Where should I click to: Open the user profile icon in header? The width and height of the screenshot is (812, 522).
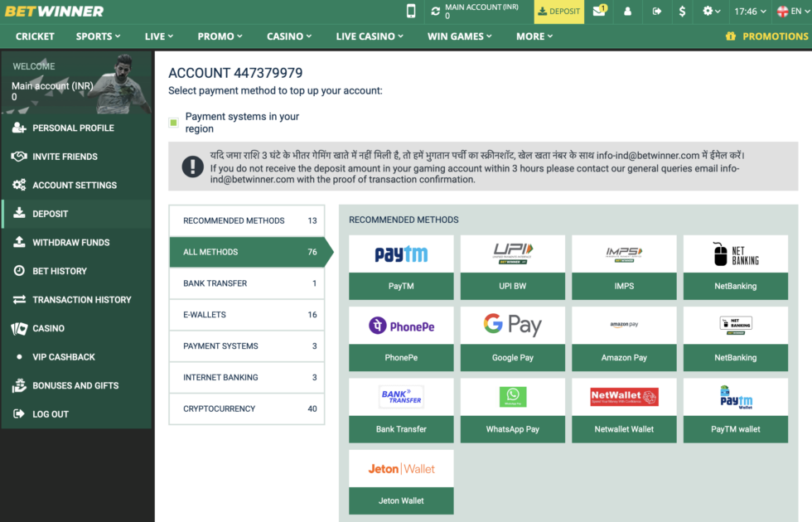click(628, 11)
